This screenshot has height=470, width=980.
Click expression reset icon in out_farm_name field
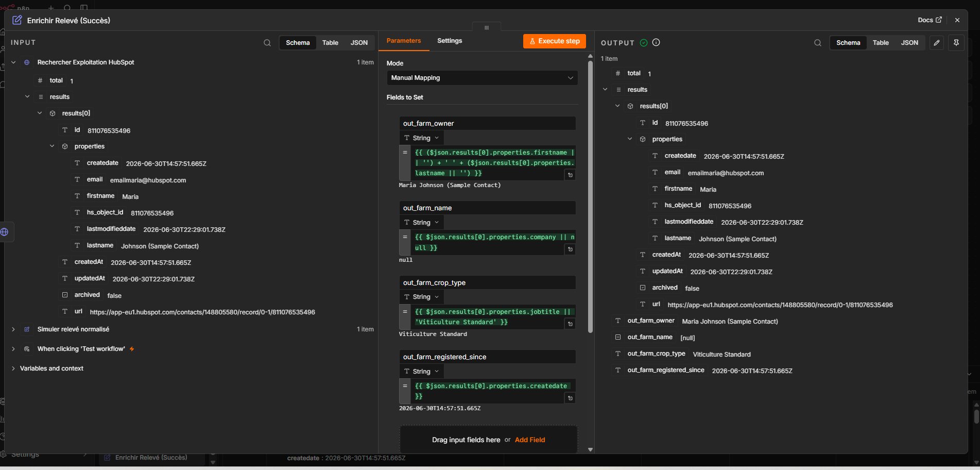click(x=570, y=249)
